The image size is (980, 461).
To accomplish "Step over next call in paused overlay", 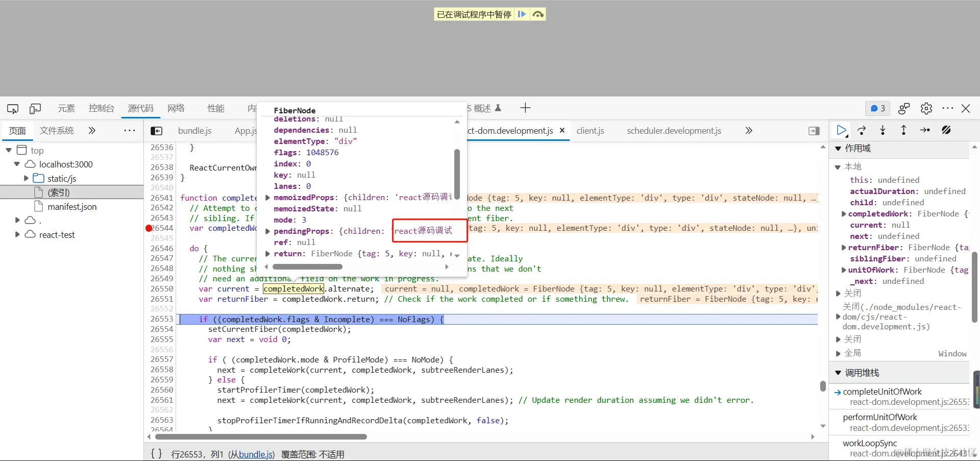I will (x=538, y=14).
